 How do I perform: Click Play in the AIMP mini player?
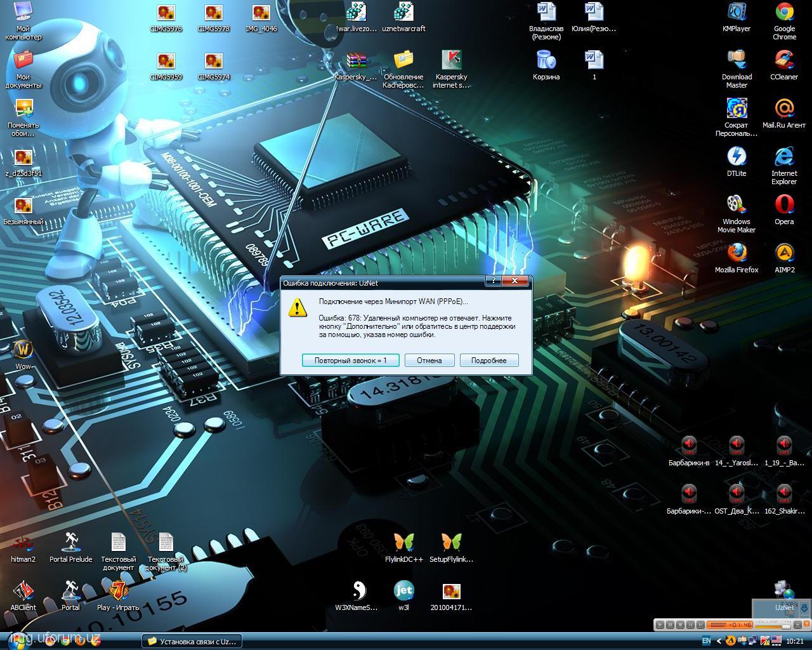660,625
